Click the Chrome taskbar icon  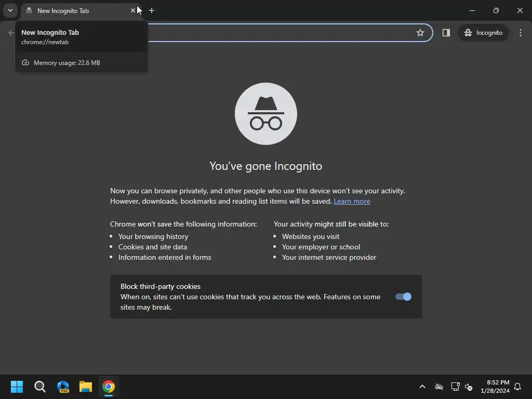point(109,387)
